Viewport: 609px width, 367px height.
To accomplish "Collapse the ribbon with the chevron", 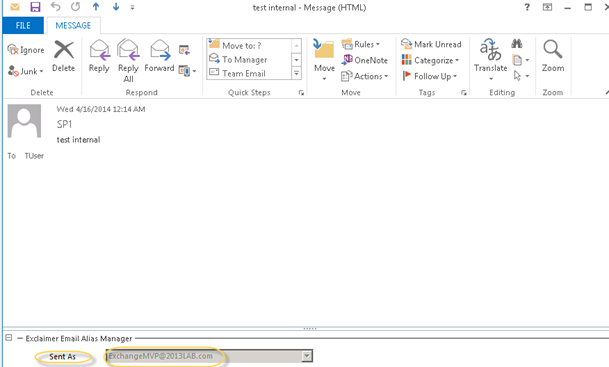I will [607, 92].
